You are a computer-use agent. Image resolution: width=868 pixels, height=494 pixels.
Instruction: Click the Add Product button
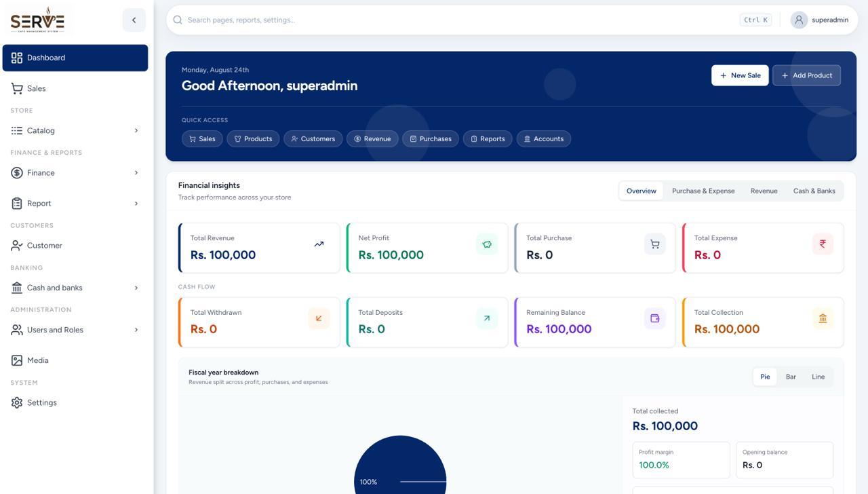click(x=807, y=75)
